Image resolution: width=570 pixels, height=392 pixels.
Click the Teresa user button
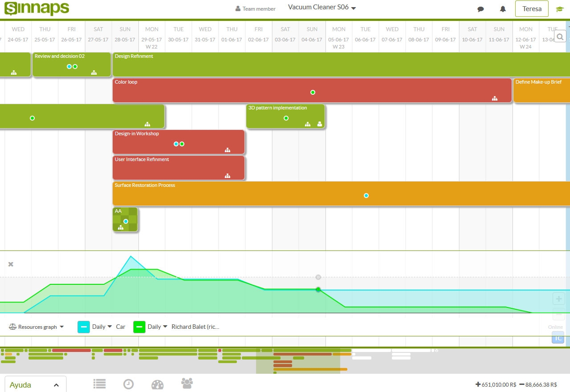[x=531, y=9]
